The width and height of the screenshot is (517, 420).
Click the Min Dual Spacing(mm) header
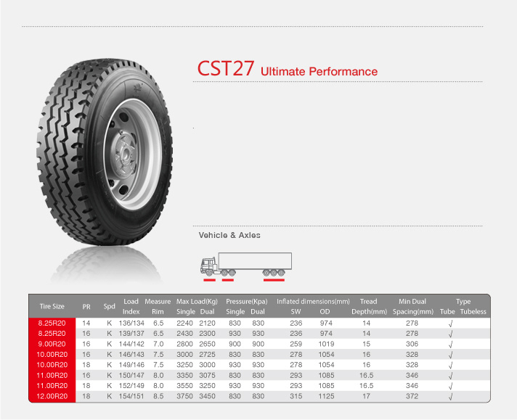click(x=413, y=306)
